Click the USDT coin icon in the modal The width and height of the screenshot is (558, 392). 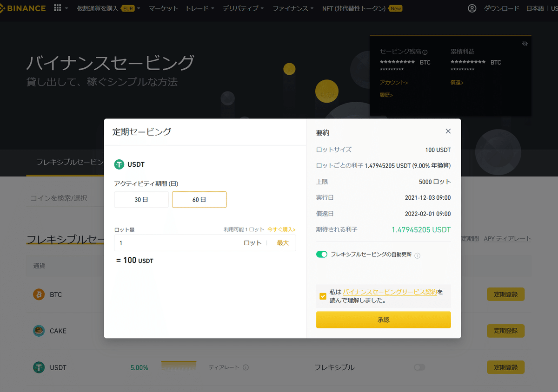click(x=120, y=164)
